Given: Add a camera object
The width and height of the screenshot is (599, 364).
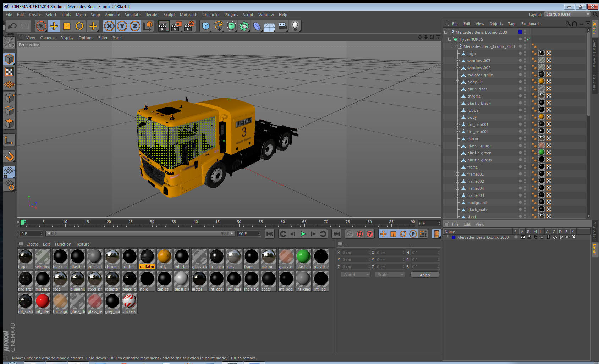Looking at the screenshot, I should (282, 26).
